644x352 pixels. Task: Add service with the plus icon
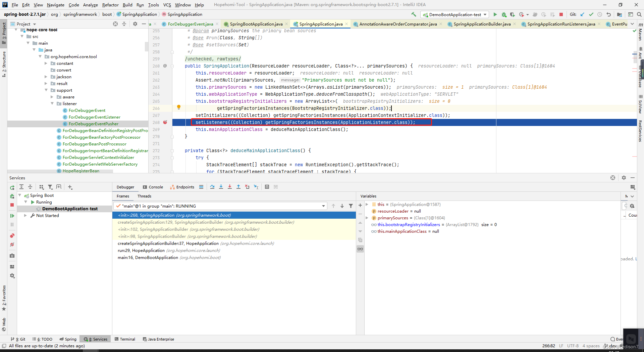tap(70, 187)
